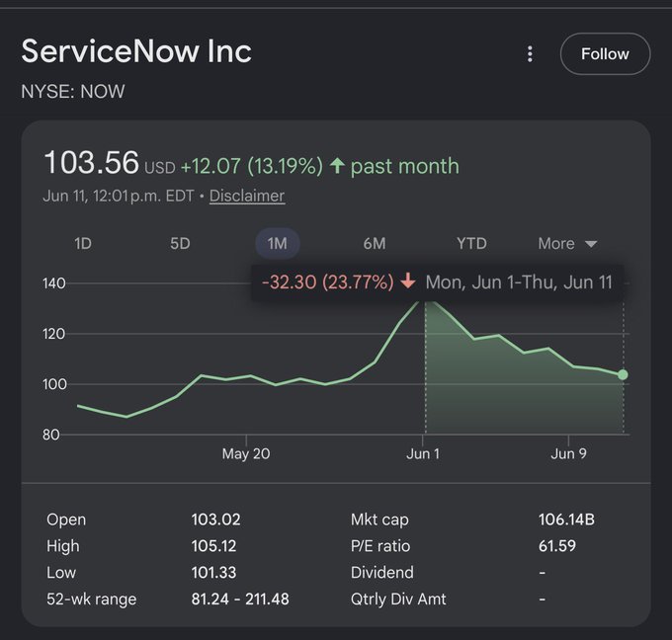Image resolution: width=672 pixels, height=640 pixels.
Task: Click the High value 105.12
Action: [x=213, y=546]
